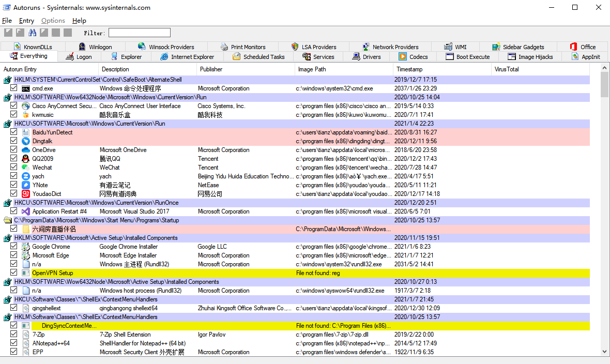
Task: Click the YoudaoDict red icon
Action: pyautogui.click(x=26, y=194)
